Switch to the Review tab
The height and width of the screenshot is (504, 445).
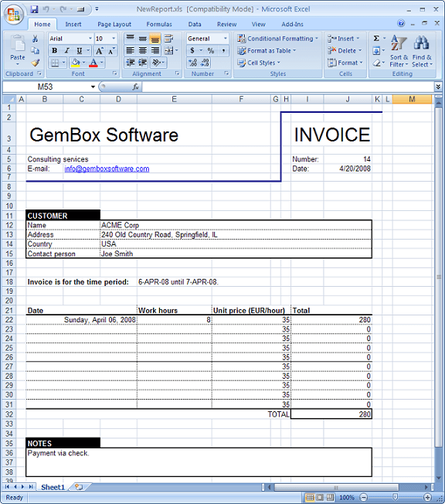click(227, 24)
